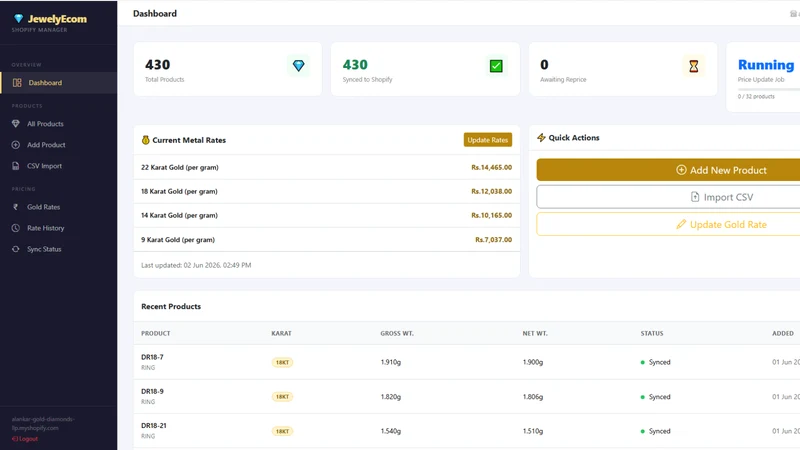Viewport: 800px width, 450px height.
Task: Click the Add Product plus-circle icon
Action: (16, 145)
